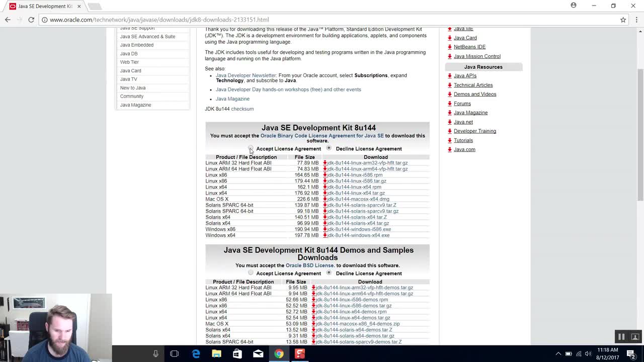Open Java SE Advanced & Suite sidebar item

(x=147, y=37)
